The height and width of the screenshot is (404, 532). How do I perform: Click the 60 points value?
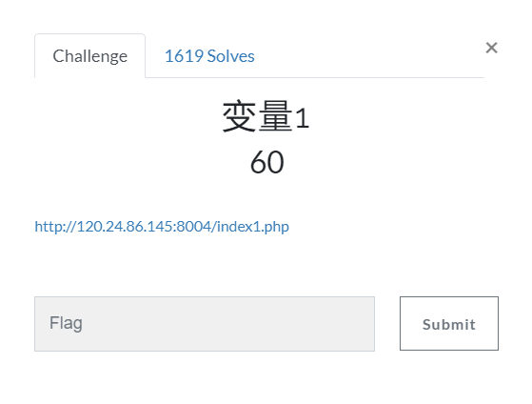267,162
